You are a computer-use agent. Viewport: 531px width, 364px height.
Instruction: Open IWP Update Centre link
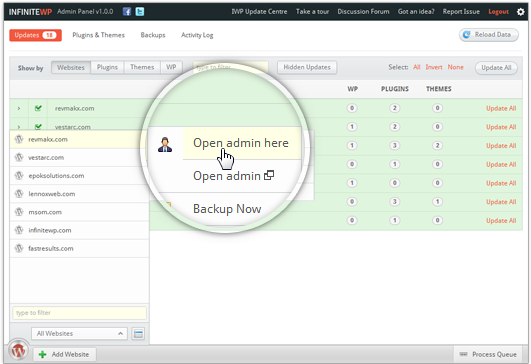[259, 12]
